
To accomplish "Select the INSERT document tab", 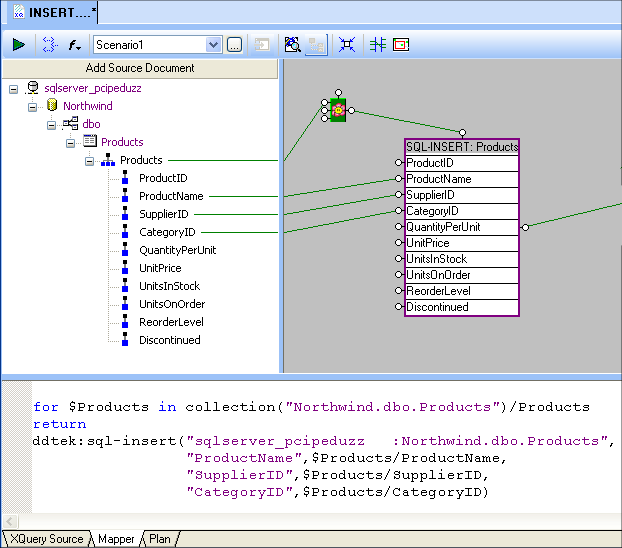I will 54,13.
